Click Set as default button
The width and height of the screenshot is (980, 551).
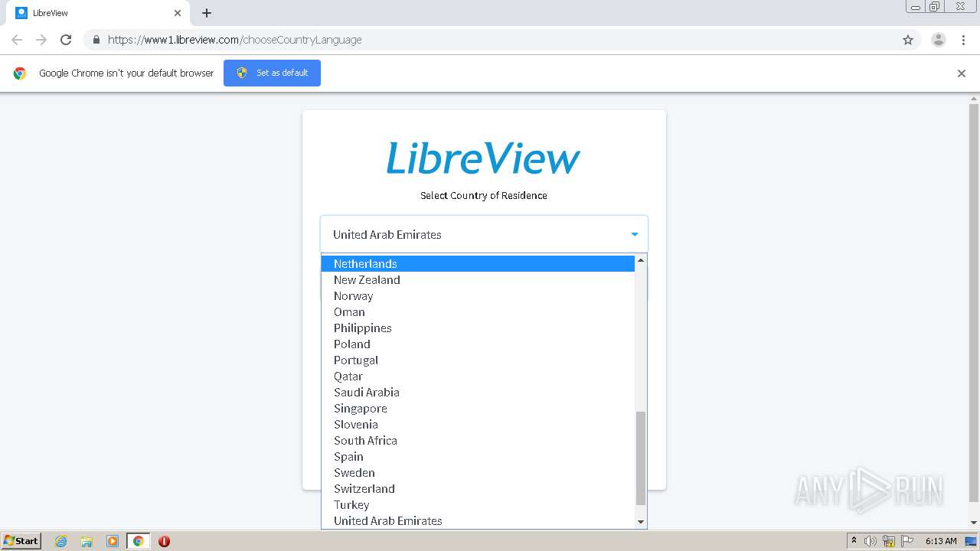[272, 73]
